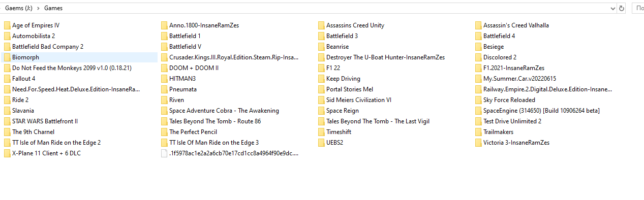Select Portal Stories Mel folder name
Viewport: 644px width, 200px height.
pyautogui.click(x=350, y=89)
